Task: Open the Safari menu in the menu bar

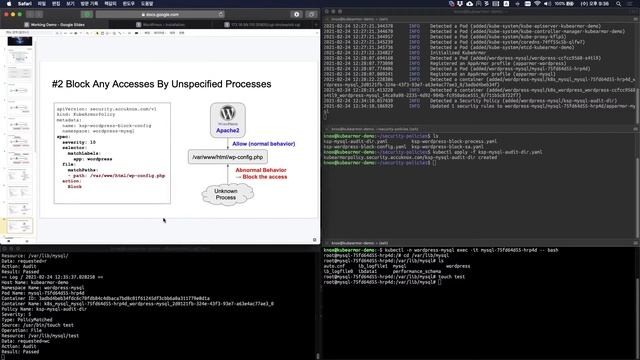Action: point(25,4)
